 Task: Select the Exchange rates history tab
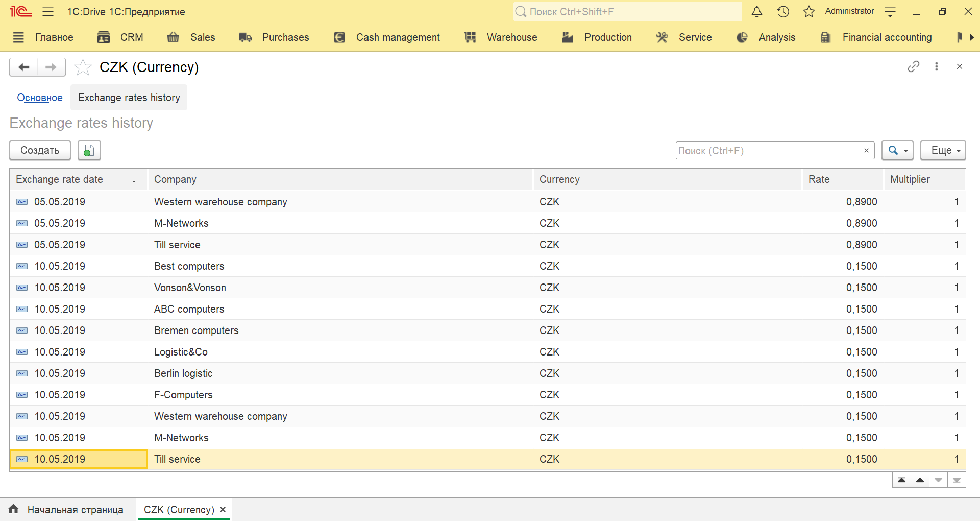pos(129,98)
